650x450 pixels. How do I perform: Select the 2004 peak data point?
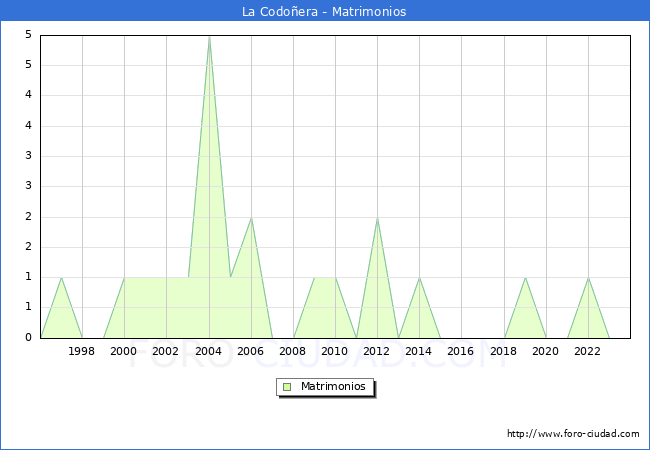209,36
